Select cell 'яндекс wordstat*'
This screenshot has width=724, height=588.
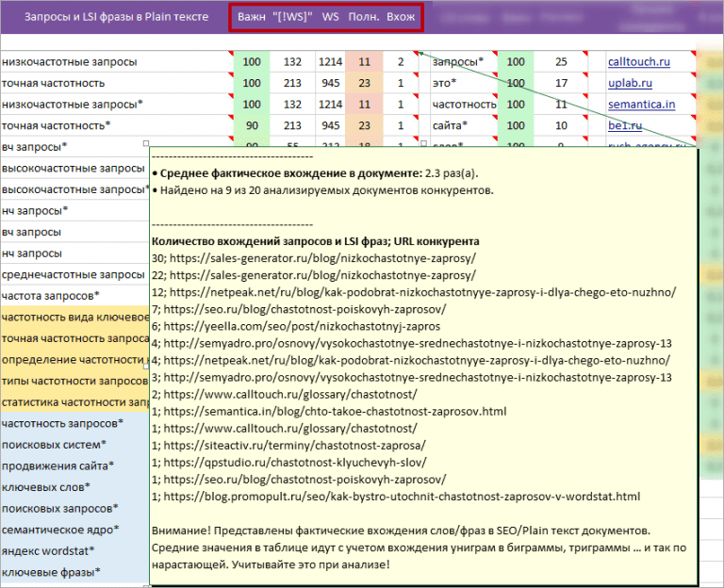[x=74, y=550]
